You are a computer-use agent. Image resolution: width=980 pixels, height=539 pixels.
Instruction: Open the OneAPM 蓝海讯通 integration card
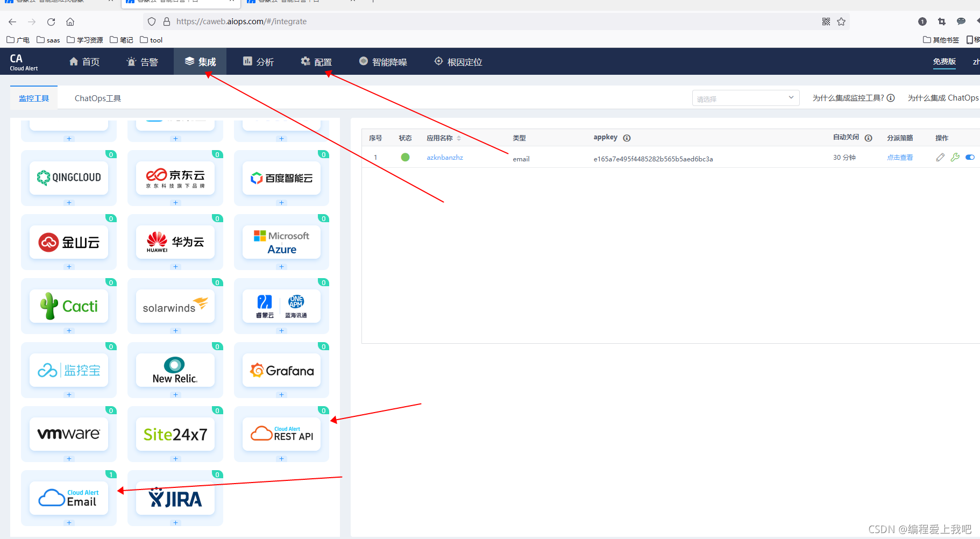pos(281,306)
